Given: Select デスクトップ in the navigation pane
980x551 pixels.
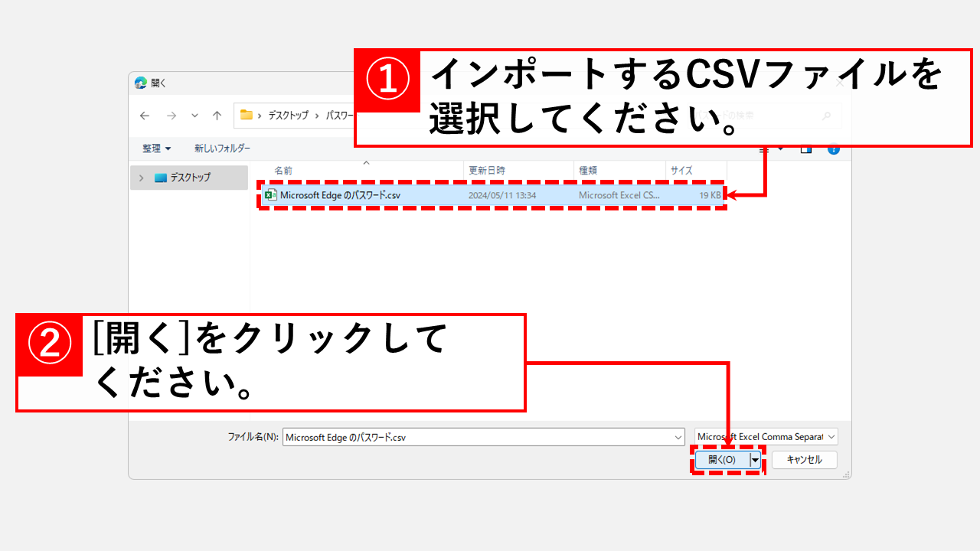Looking at the screenshot, I should pos(190,178).
